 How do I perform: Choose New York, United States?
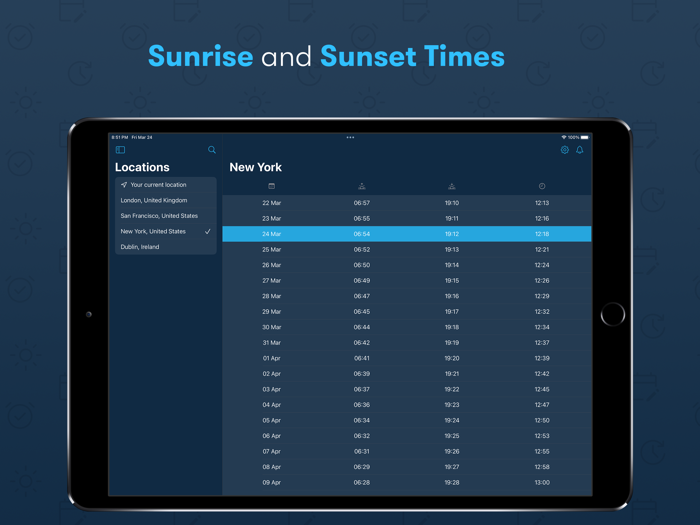pos(166,231)
